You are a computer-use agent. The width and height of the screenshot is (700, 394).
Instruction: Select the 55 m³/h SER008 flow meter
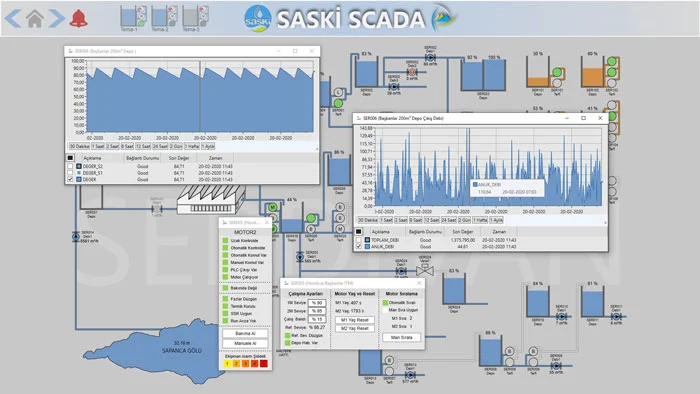coord(556,365)
